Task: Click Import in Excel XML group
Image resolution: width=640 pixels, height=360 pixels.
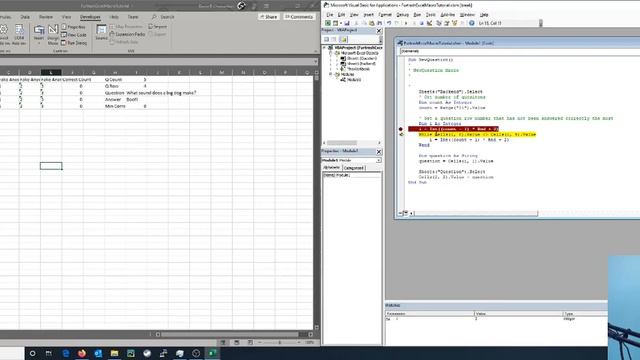Action: click(x=158, y=27)
